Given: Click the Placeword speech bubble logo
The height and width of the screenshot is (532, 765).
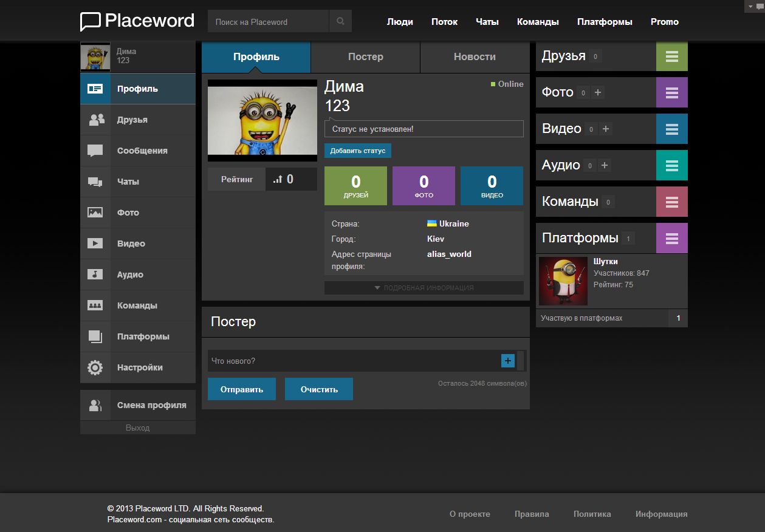Looking at the screenshot, I should pos(91,21).
